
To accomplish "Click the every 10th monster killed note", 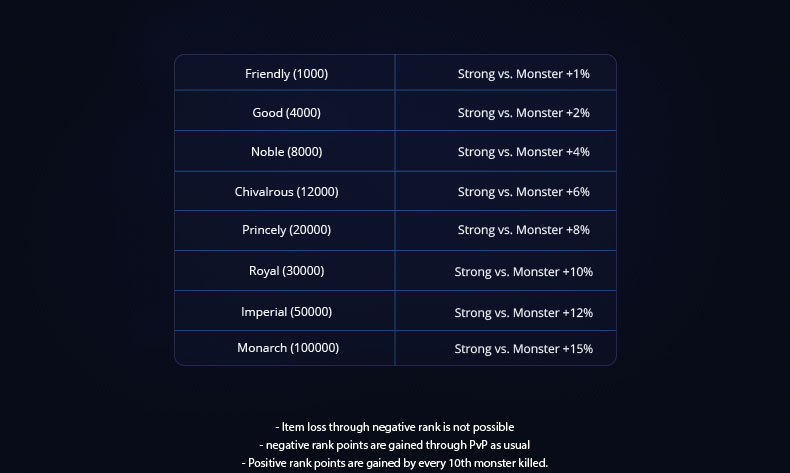I will (x=394, y=462).
